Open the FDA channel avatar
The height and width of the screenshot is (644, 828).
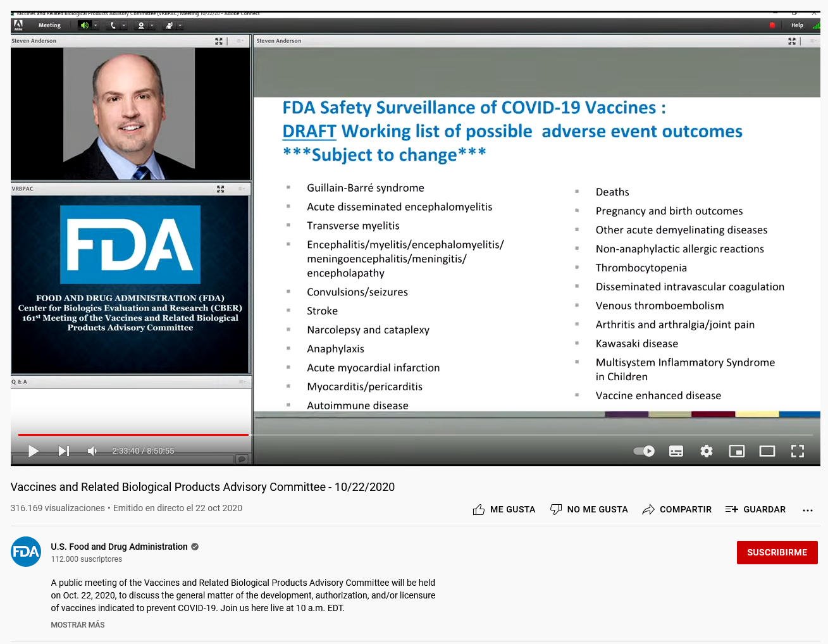coord(26,552)
